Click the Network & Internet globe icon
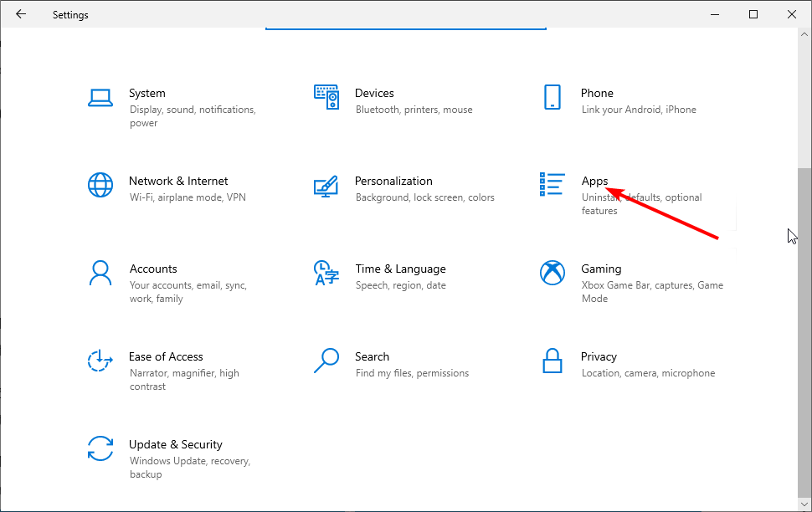This screenshot has width=812, height=512. pos(100,185)
